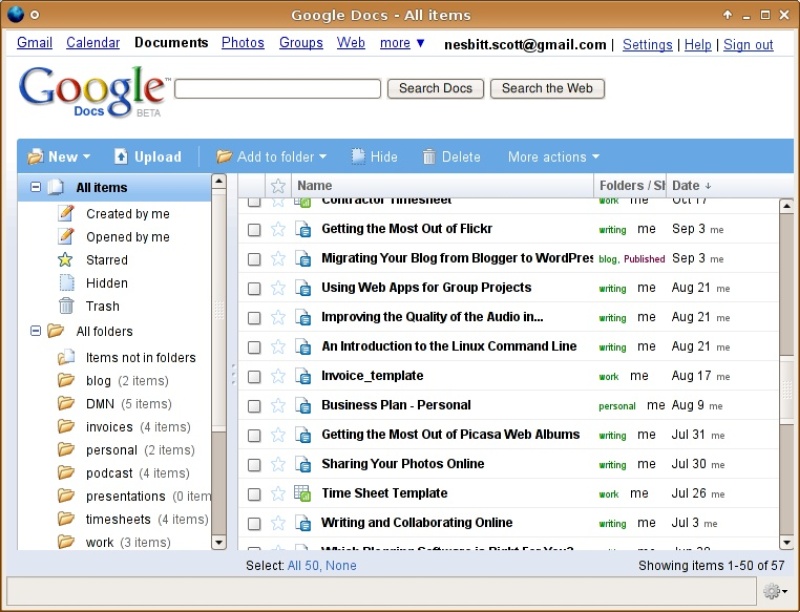Collapse the All items tree node
The image size is (800, 612).
(35, 187)
